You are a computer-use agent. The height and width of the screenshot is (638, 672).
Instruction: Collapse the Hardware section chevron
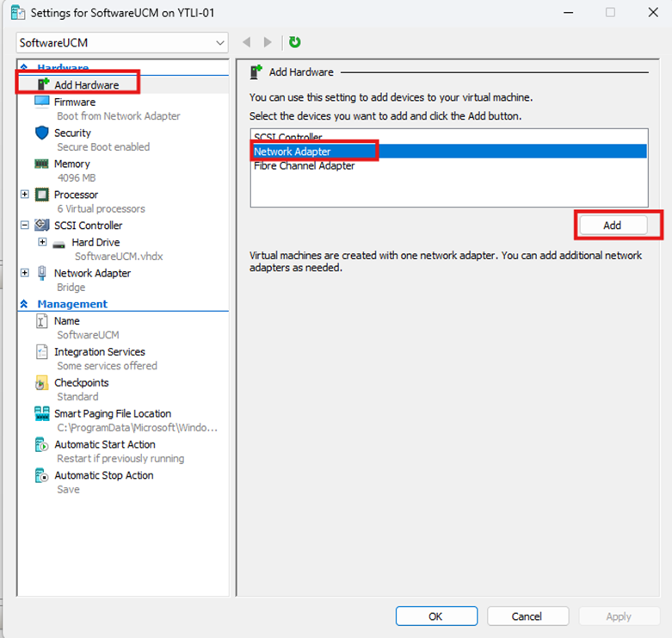tap(24, 67)
